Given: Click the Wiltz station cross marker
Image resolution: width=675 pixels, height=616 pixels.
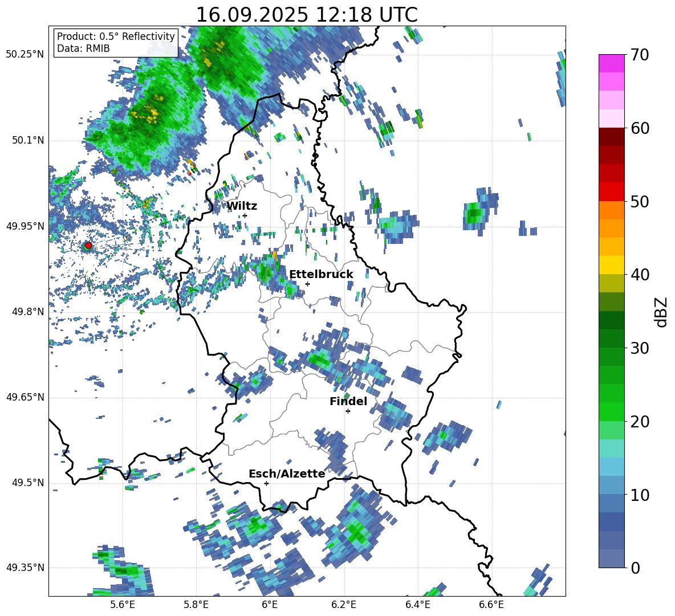Looking at the screenshot, I should click(245, 215).
